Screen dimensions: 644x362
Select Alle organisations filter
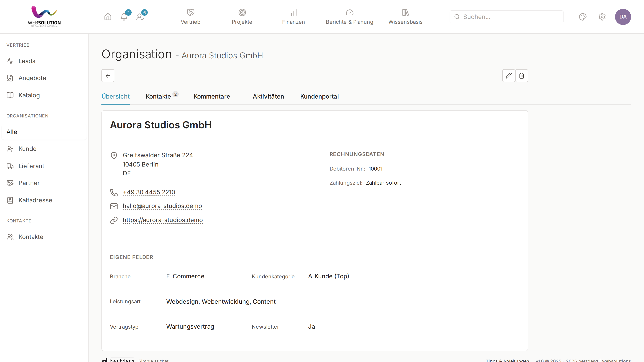click(x=44, y=132)
